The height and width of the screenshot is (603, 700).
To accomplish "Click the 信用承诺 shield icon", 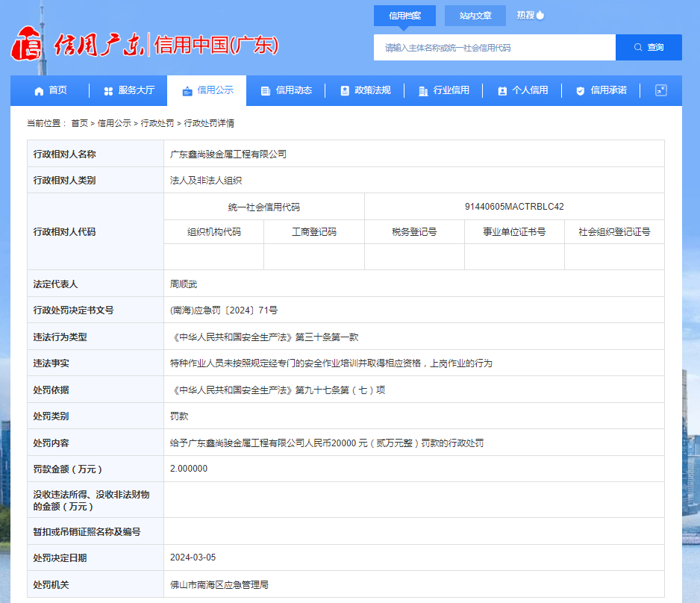I will click(x=581, y=91).
